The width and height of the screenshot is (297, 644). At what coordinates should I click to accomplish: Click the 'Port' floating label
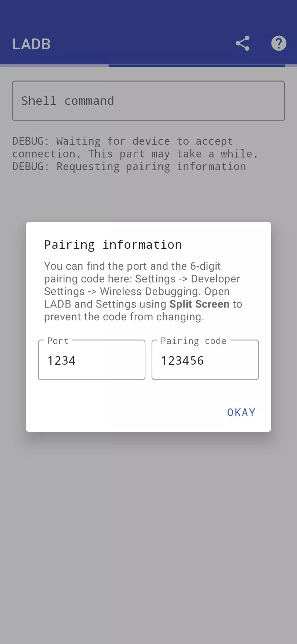tap(58, 341)
